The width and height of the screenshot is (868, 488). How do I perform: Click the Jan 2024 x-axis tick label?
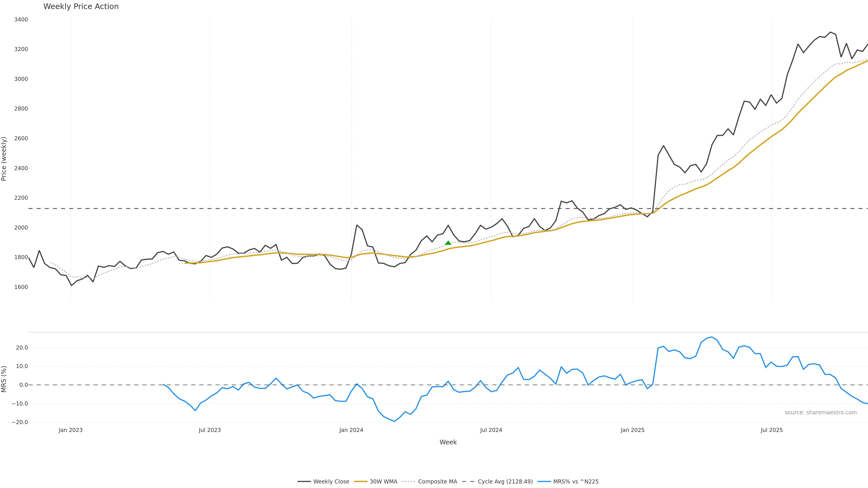[351, 430]
